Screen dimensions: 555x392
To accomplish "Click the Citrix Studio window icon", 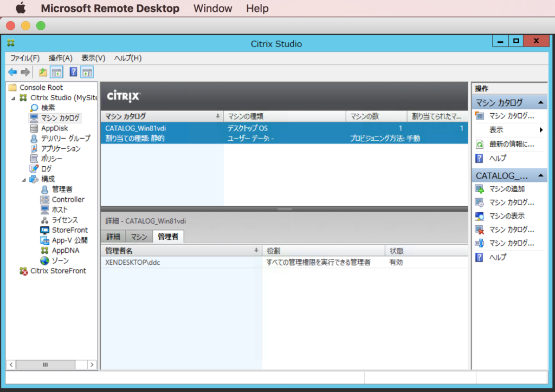I will (x=11, y=43).
